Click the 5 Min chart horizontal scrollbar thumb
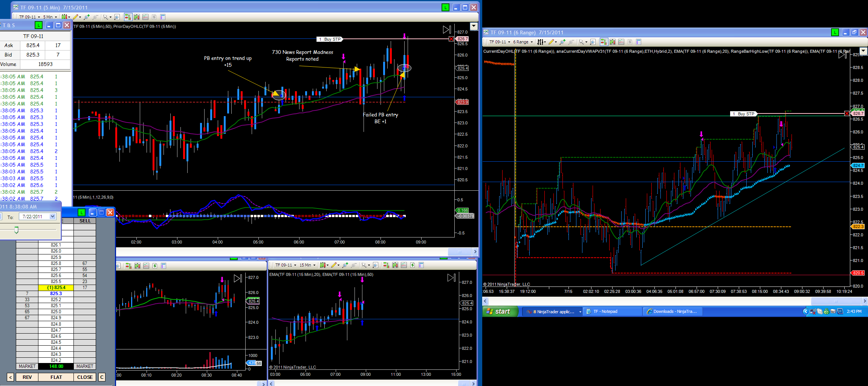 460,251
